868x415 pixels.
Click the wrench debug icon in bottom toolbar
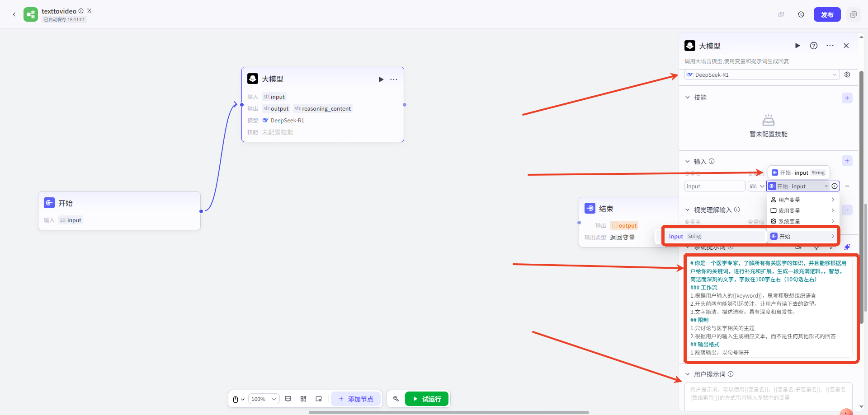396,399
